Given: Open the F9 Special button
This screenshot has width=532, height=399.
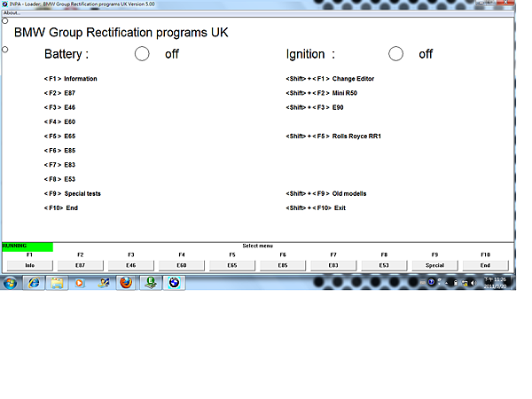Looking at the screenshot, I should coord(434,265).
